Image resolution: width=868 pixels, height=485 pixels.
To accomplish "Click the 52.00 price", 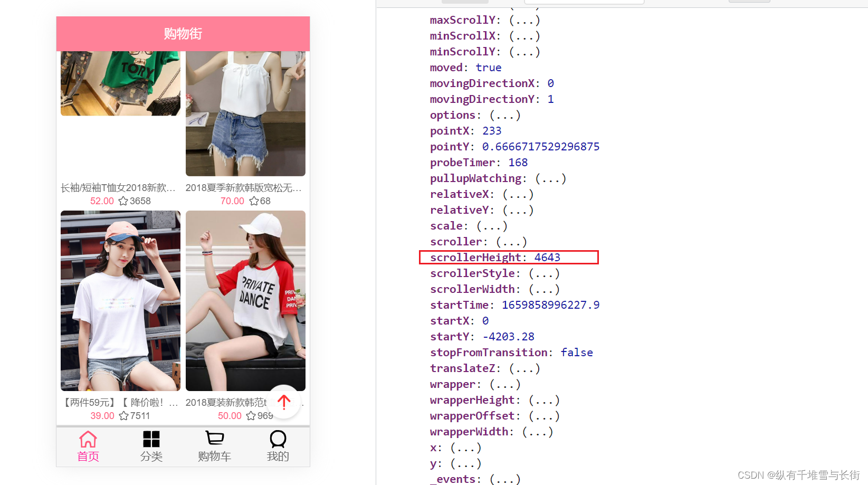I will point(102,201).
